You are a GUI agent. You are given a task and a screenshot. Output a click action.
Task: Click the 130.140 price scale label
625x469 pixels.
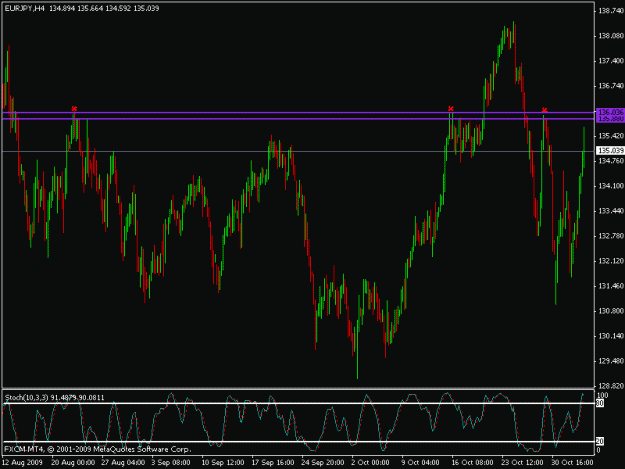(611, 336)
